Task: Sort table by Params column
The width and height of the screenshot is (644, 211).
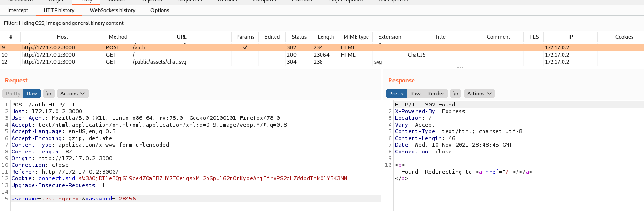Action: click(x=245, y=37)
